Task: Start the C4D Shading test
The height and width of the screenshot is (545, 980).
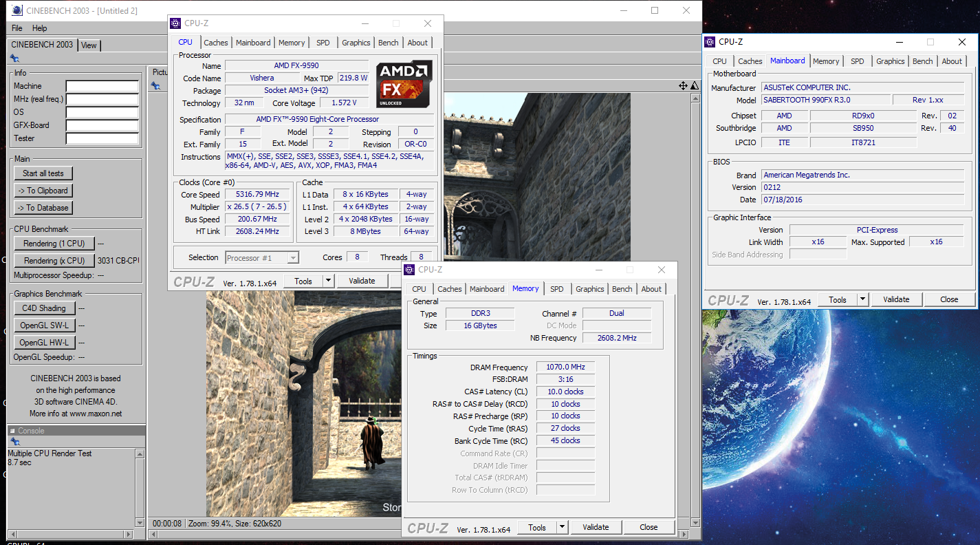Action: [x=44, y=308]
